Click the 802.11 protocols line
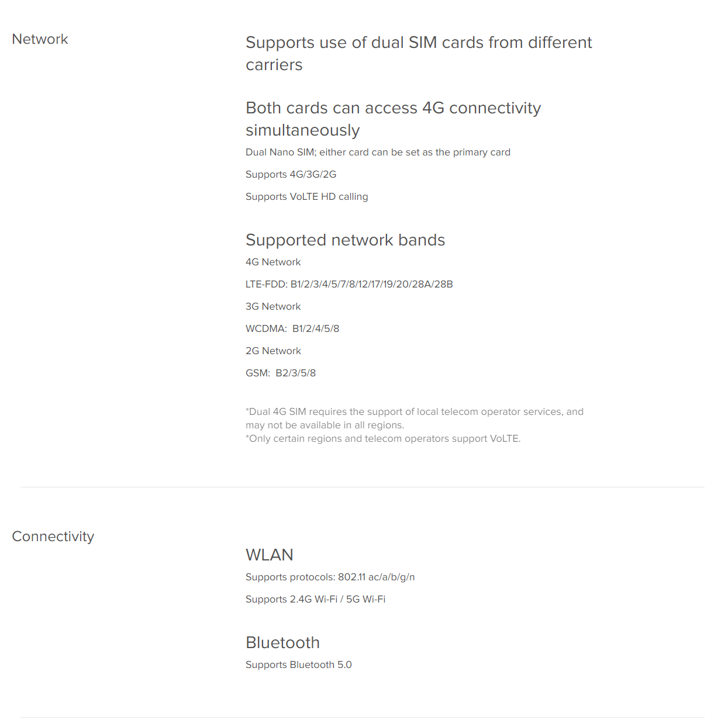728x727 pixels. [x=330, y=577]
